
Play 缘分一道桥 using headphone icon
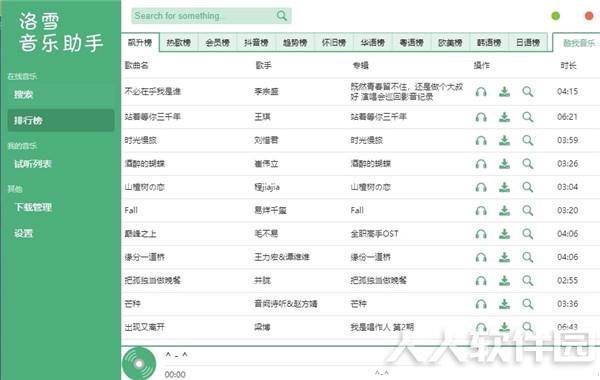click(481, 257)
